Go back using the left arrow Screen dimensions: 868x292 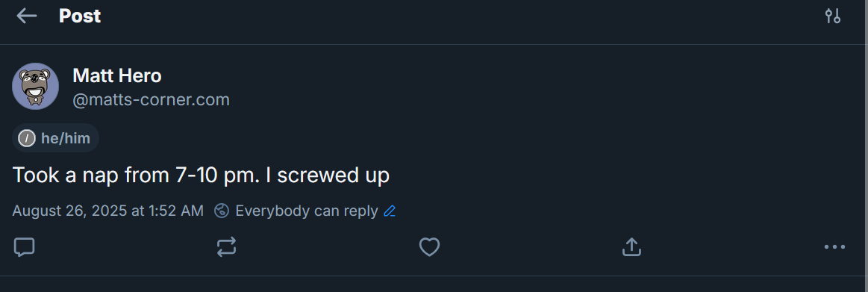tap(27, 16)
